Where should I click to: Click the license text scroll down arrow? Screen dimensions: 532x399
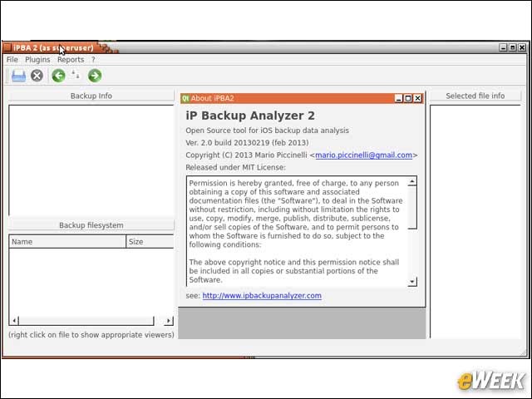click(412, 281)
